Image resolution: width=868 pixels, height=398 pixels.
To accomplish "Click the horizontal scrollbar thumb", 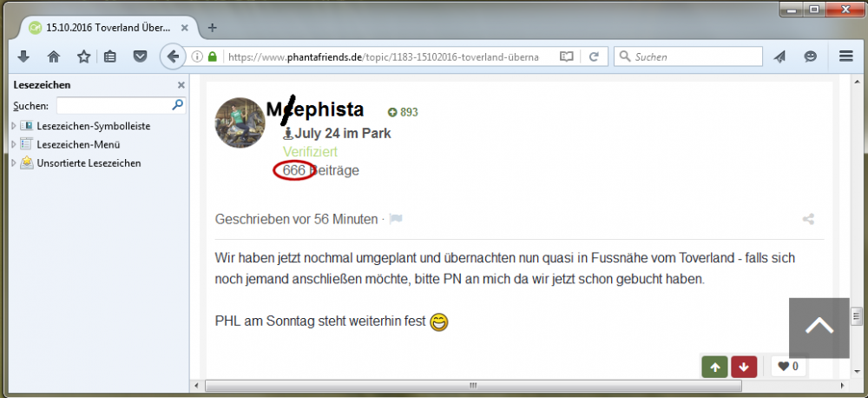I will tap(473, 385).
